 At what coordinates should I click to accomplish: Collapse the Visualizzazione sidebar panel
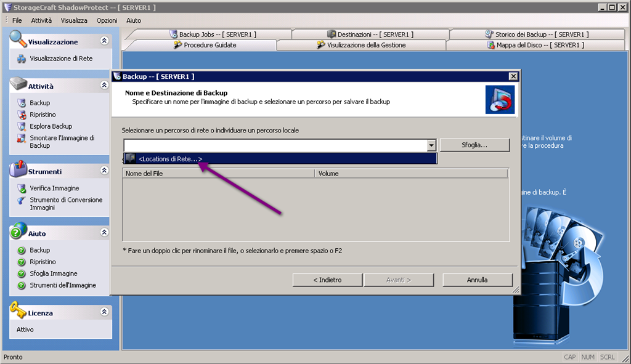point(104,41)
